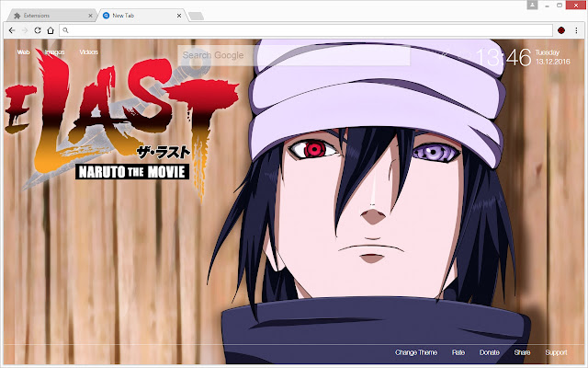
Task: Click the Change Theme link
Action: (x=416, y=352)
